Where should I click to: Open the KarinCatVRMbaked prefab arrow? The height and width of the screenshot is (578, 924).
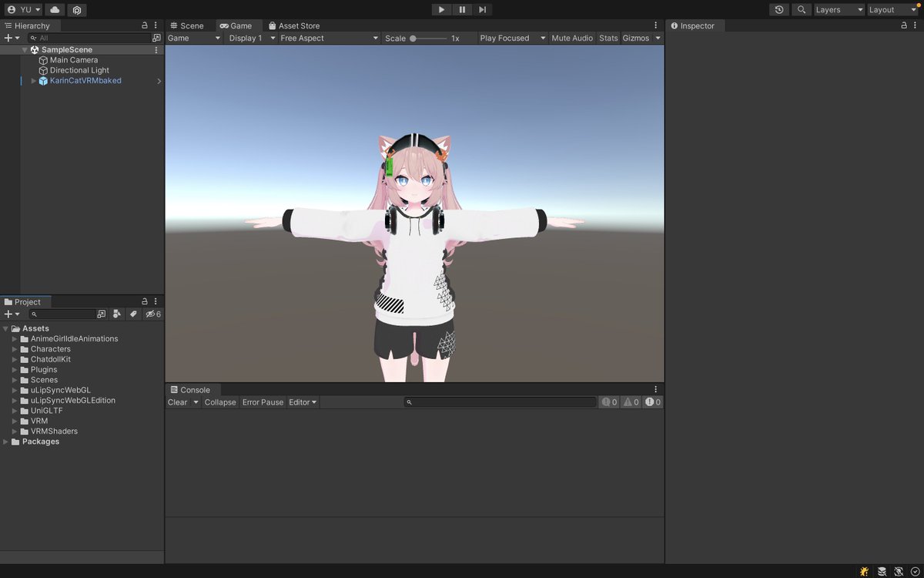[159, 81]
